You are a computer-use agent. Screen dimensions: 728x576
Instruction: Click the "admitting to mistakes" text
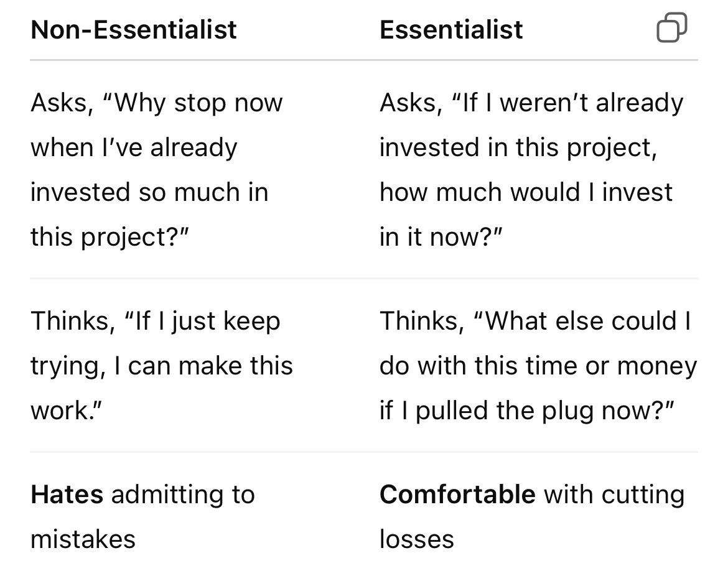coord(142,516)
